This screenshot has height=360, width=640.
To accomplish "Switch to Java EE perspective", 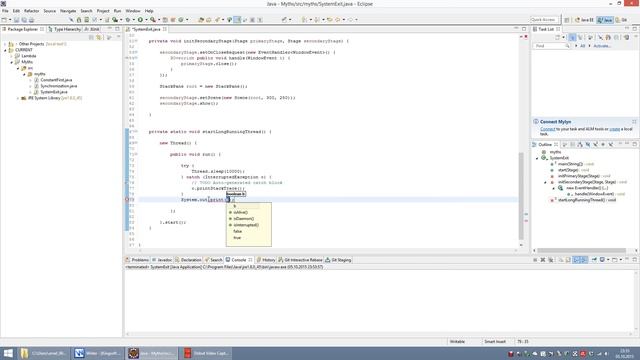I will [x=584, y=20].
